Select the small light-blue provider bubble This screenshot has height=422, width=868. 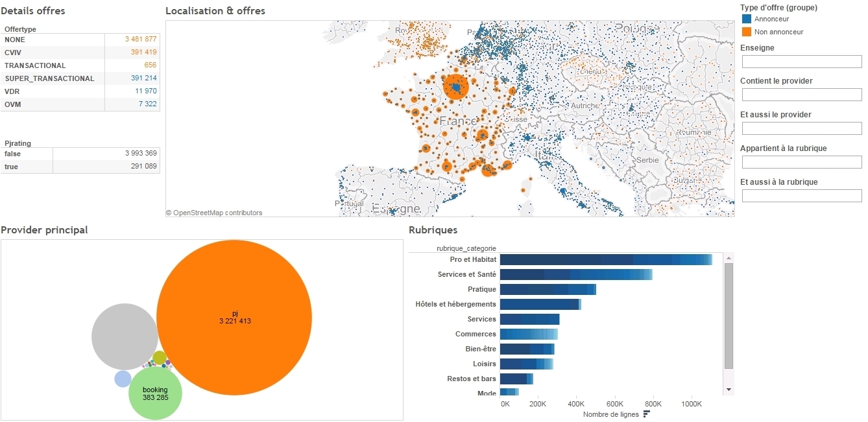click(x=123, y=379)
